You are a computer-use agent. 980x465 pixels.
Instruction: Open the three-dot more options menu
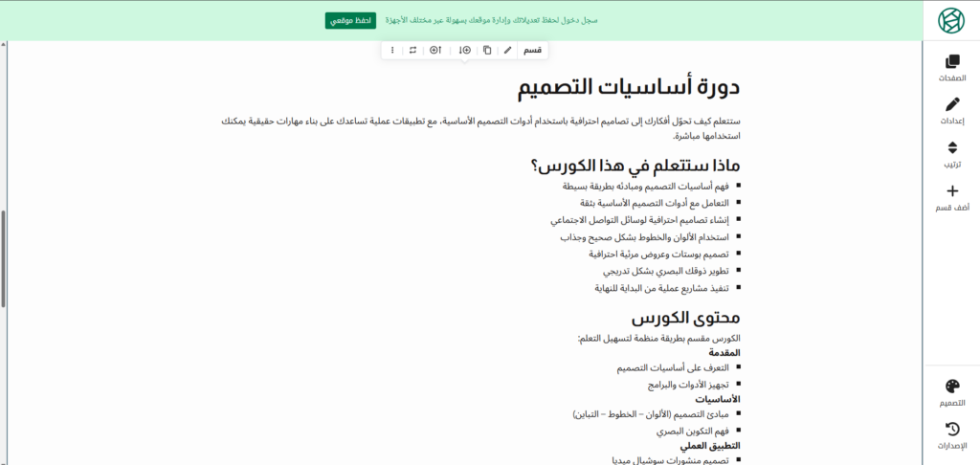click(x=392, y=50)
